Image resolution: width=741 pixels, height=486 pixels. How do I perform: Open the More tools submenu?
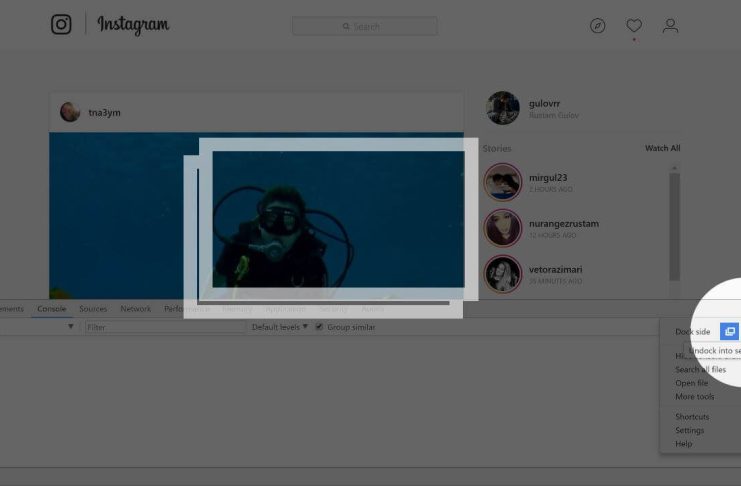pos(695,397)
